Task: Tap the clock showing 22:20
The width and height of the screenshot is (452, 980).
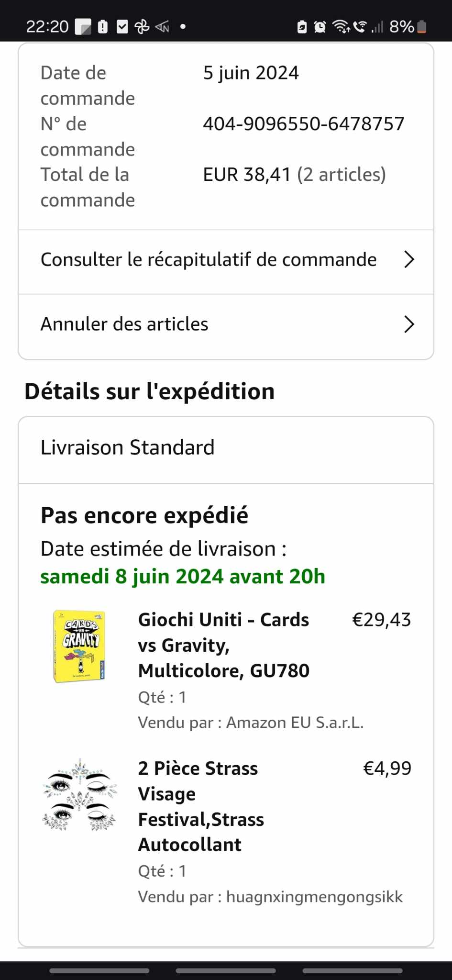Action: pos(47,27)
